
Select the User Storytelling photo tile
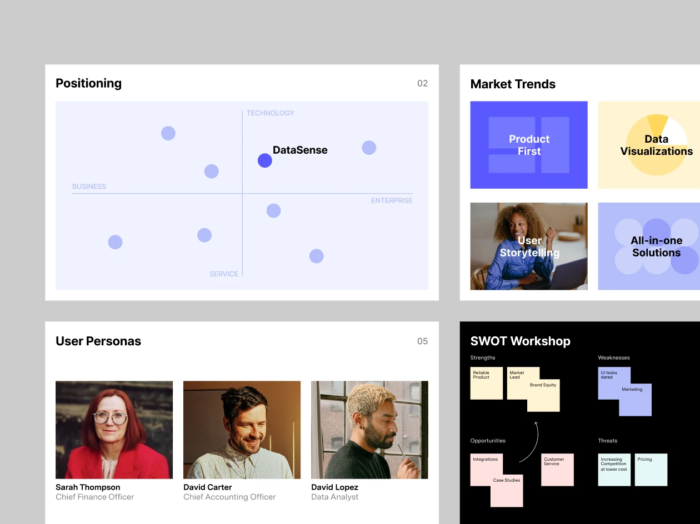click(529, 246)
